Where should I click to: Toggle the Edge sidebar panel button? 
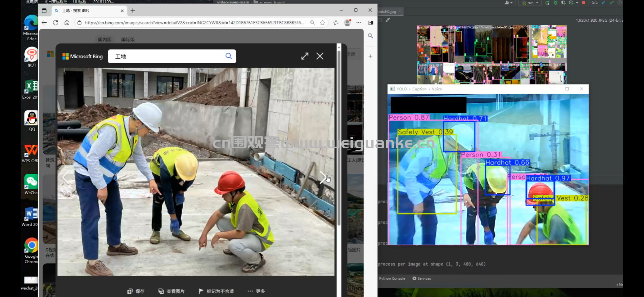(370, 23)
